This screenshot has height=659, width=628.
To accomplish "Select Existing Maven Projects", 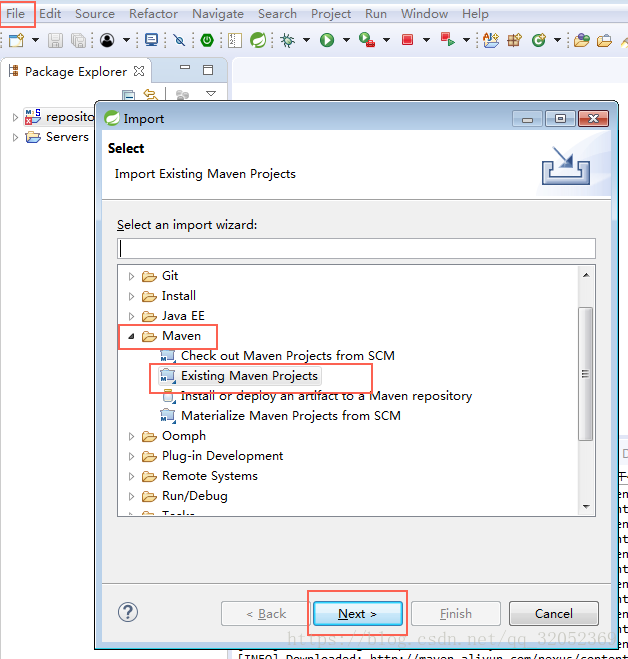I will 249,376.
